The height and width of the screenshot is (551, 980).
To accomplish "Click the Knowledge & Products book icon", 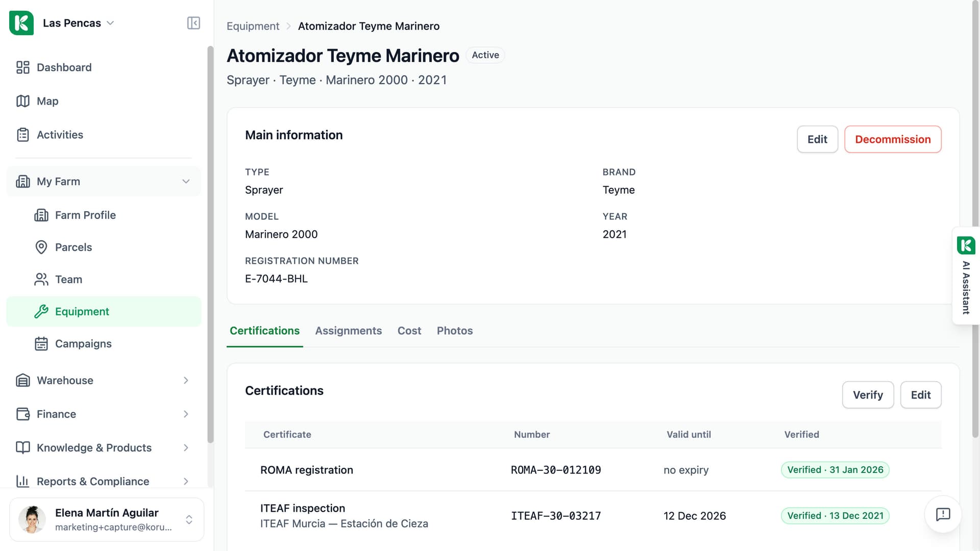I will coord(23,448).
